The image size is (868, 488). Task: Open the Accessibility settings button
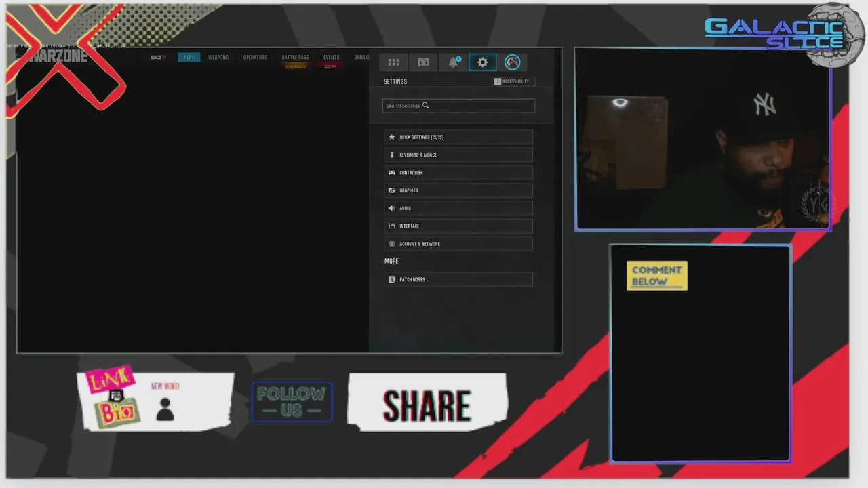coord(514,81)
